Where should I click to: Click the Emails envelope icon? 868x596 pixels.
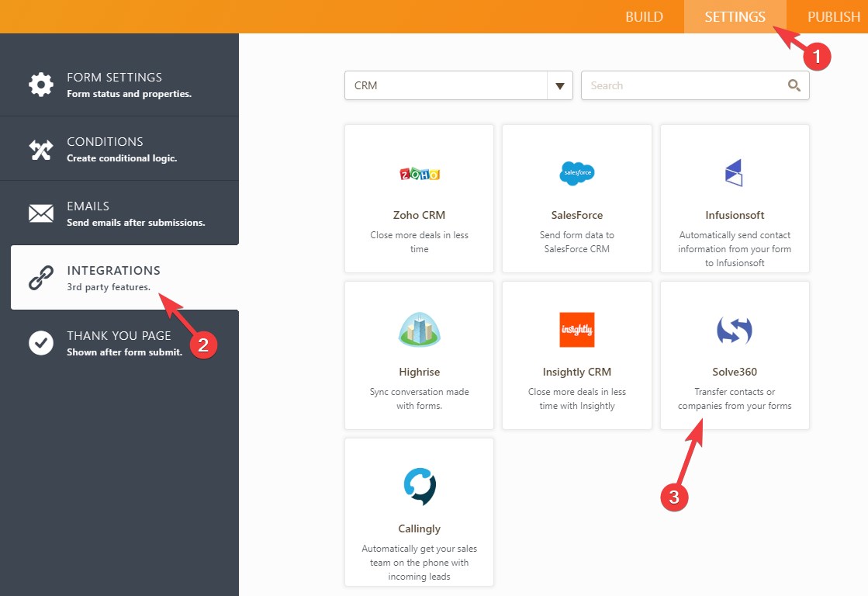pos(41,213)
